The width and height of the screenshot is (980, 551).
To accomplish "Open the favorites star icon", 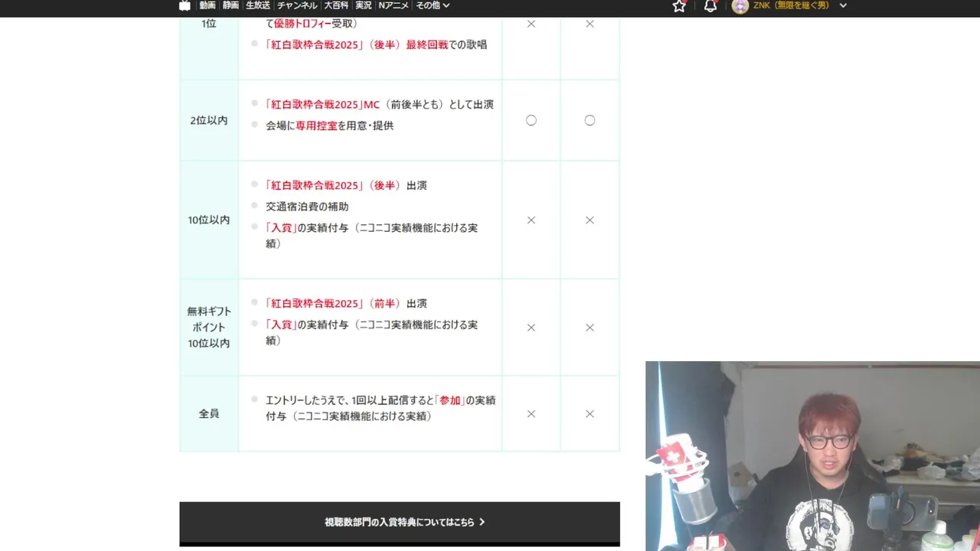I will pyautogui.click(x=679, y=6).
